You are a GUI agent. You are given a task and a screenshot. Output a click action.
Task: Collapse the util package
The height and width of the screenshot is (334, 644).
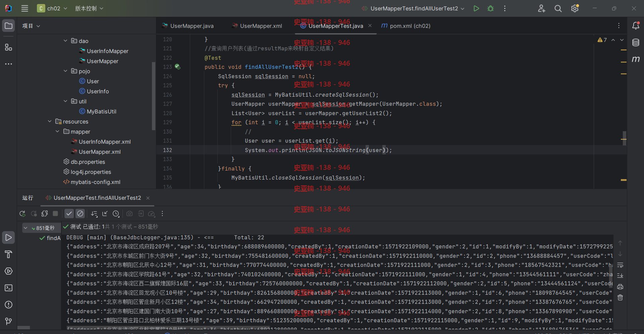tap(65, 101)
